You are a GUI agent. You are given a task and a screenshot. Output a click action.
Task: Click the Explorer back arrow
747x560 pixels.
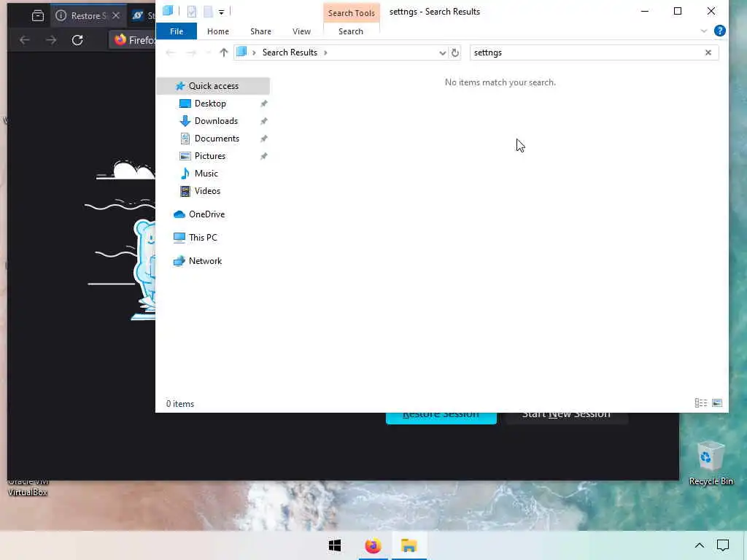(170, 52)
